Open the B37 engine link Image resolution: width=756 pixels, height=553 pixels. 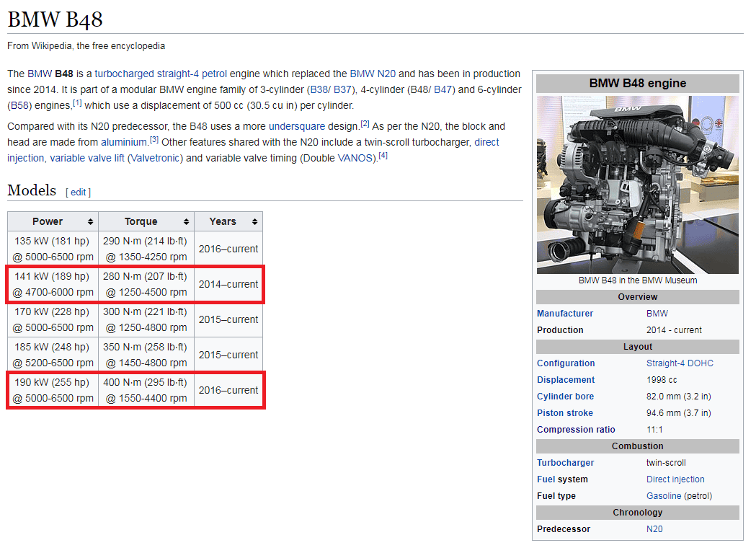click(342, 89)
